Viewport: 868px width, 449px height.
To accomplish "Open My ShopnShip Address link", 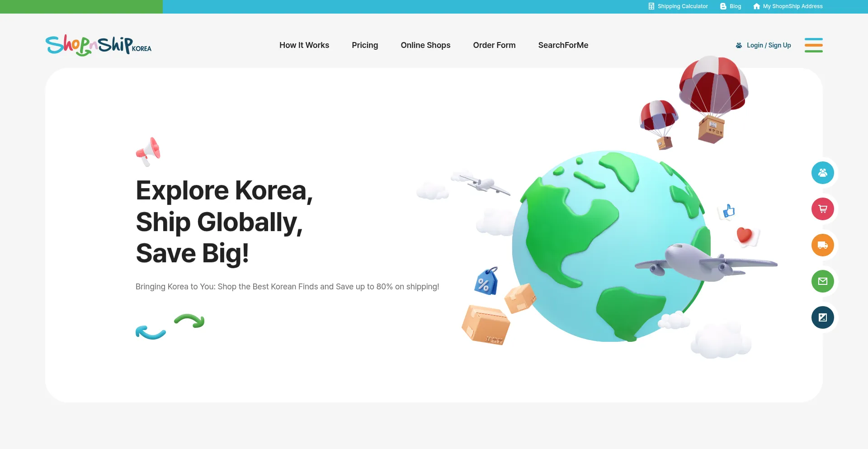I will pyautogui.click(x=793, y=6).
